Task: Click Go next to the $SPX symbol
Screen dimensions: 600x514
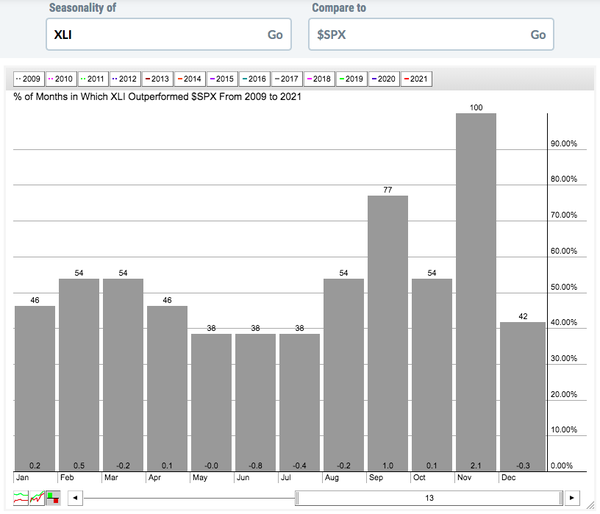Action: [538, 34]
